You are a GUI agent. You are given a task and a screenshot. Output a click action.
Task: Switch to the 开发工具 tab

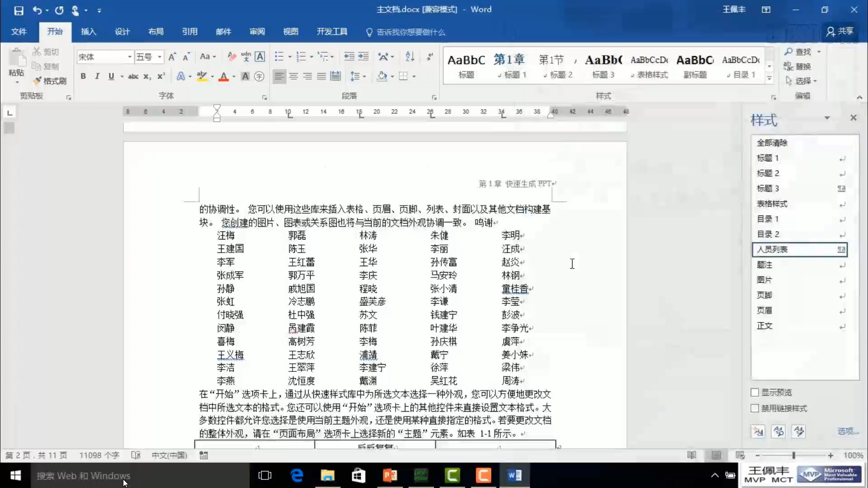(x=332, y=32)
